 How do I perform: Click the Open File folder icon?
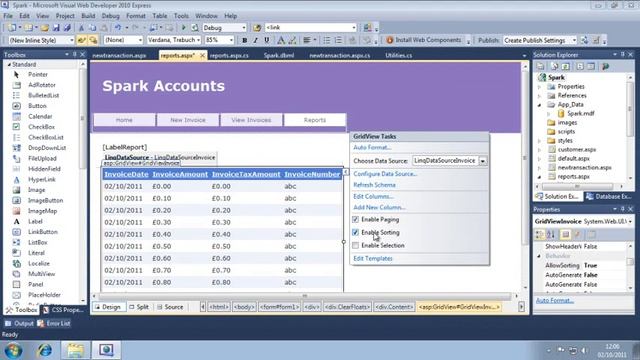point(45,28)
